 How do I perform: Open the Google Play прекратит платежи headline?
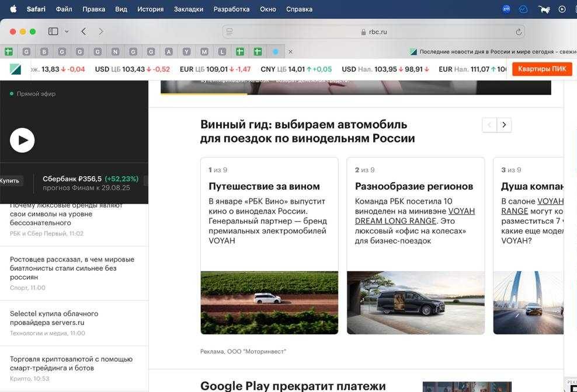[x=293, y=386]
